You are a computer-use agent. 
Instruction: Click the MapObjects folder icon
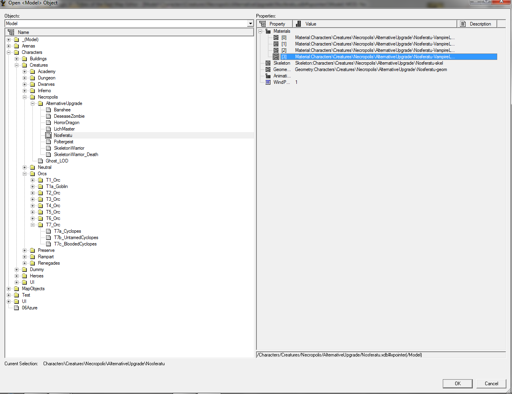pyautogui.click(x=16, y=288)
